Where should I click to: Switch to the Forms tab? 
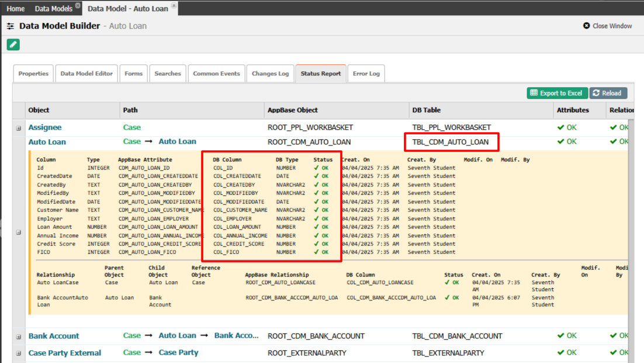133,74
